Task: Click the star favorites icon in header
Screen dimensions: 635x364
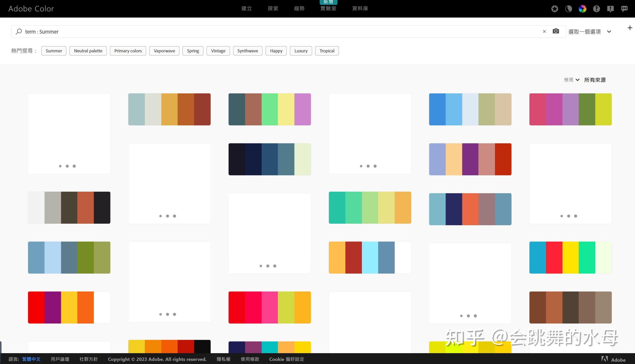Action: [x=554, y=9]
